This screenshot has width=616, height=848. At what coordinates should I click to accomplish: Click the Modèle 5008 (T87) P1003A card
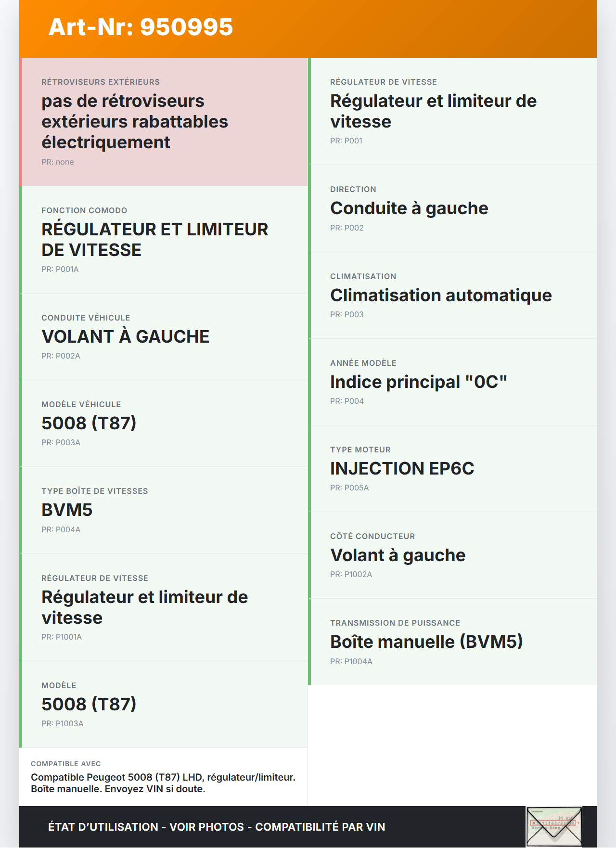(x=164, y=704)
